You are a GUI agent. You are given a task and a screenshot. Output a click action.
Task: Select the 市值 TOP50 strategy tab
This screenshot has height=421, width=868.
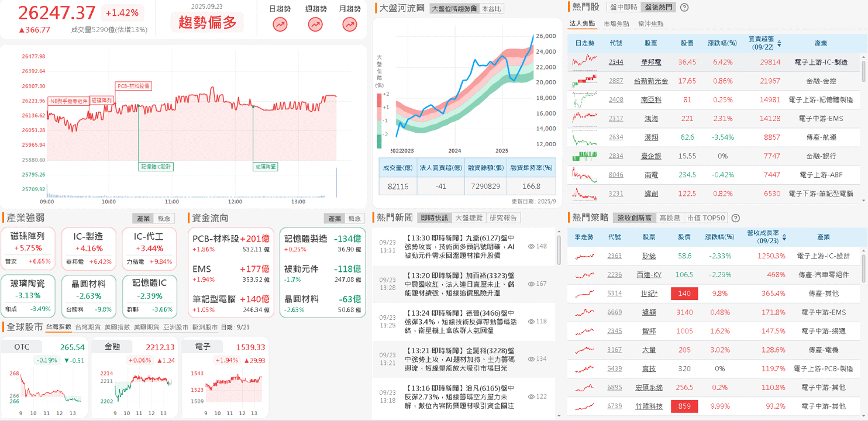click(x=705, y=218)
